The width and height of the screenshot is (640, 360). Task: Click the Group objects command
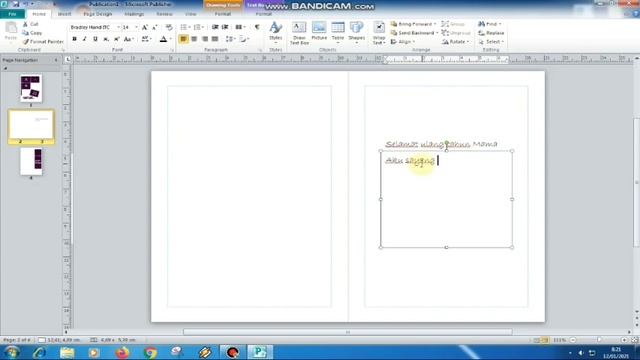(x=453, y=24)
